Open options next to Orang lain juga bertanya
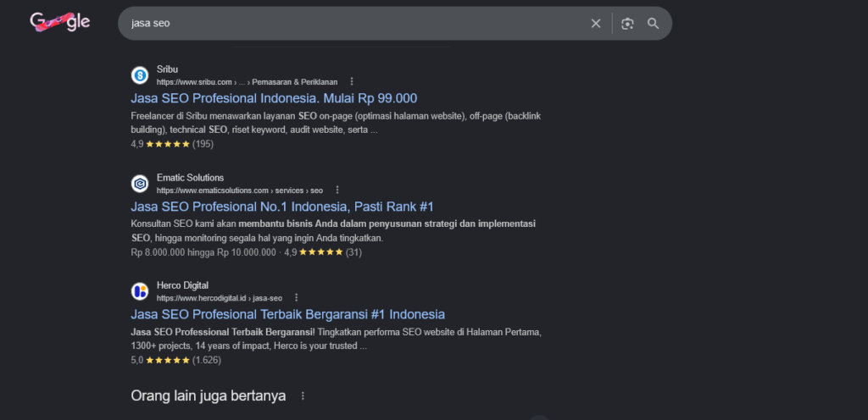 [303, 396]
